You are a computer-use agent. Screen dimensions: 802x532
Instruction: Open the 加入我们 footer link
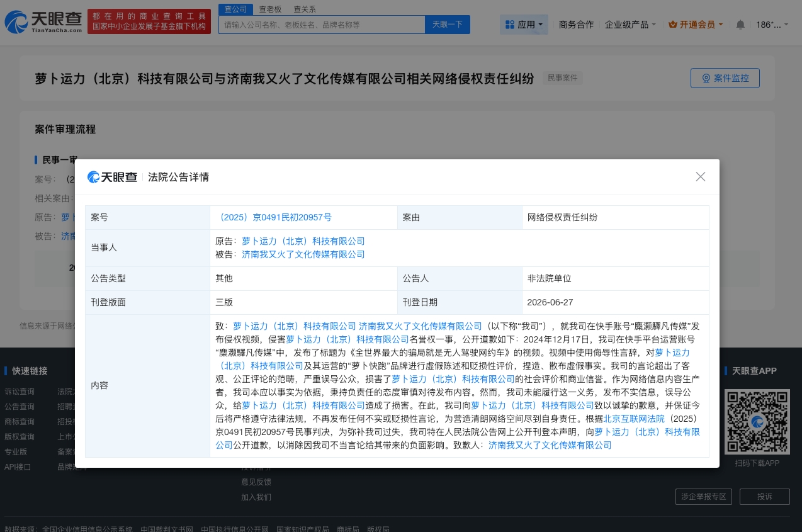coord(256,497)
